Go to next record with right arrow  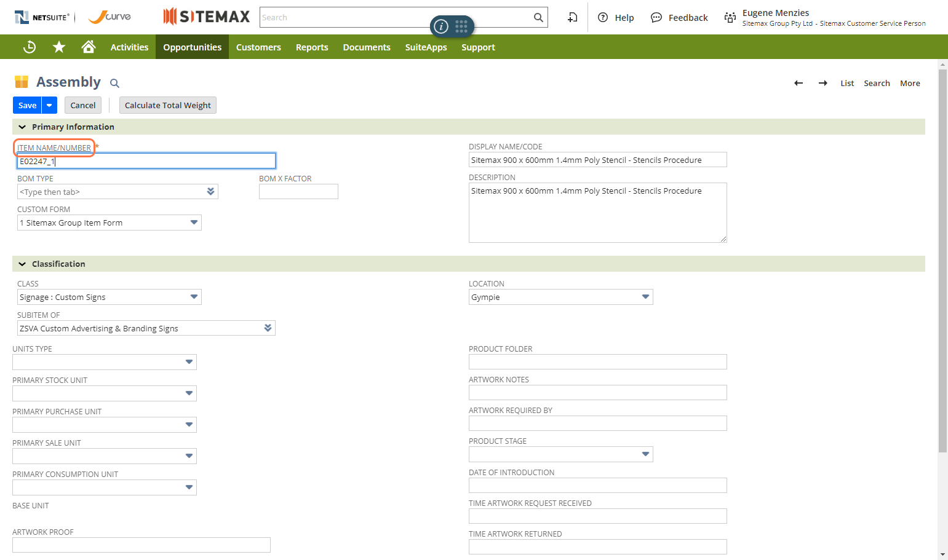coord(823,83)
